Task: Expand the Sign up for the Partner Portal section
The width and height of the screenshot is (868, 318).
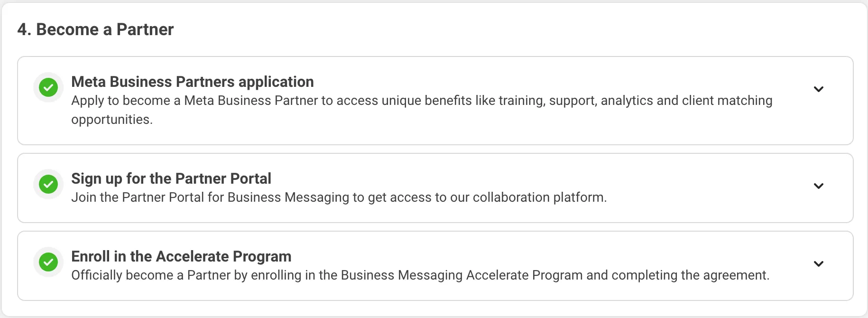Action: [818, 186]
